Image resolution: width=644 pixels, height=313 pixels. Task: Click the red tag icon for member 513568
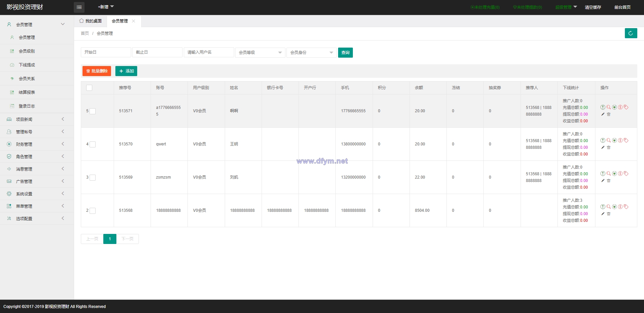pos(626,207)
